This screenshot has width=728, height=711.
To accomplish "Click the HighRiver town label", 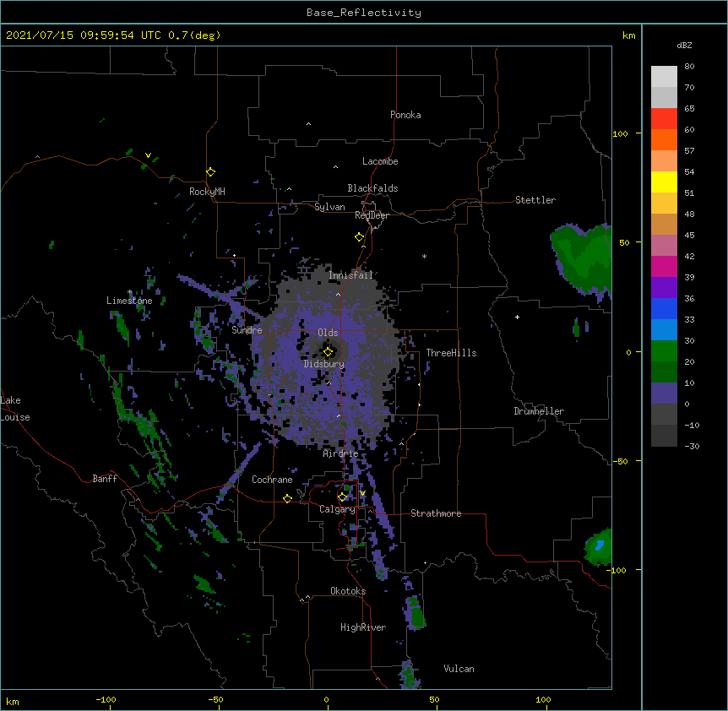I will tap(363, 627).
